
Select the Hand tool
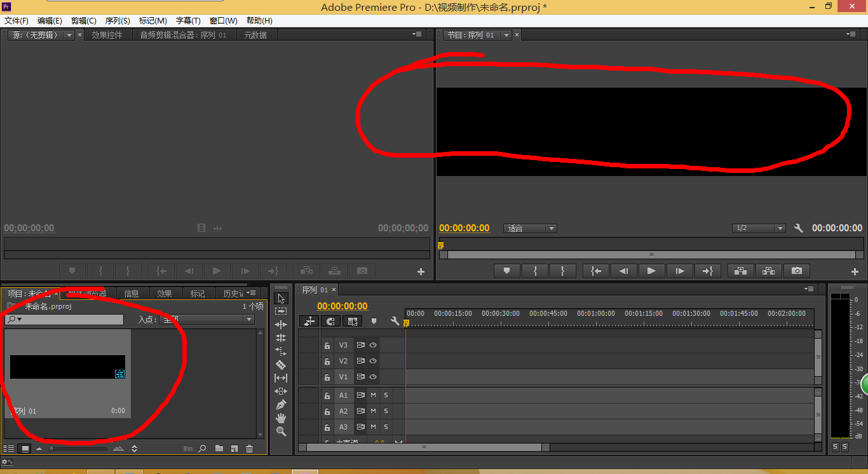[x=281, y=418]
